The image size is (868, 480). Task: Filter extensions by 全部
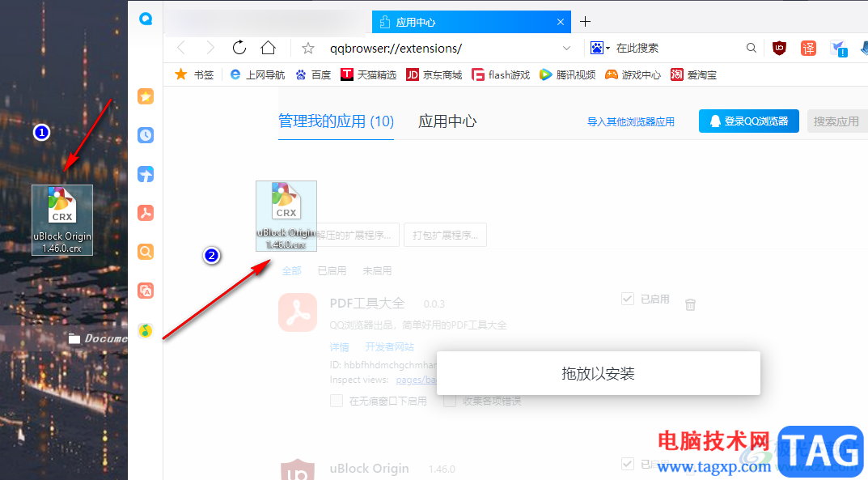click(292, 270)
